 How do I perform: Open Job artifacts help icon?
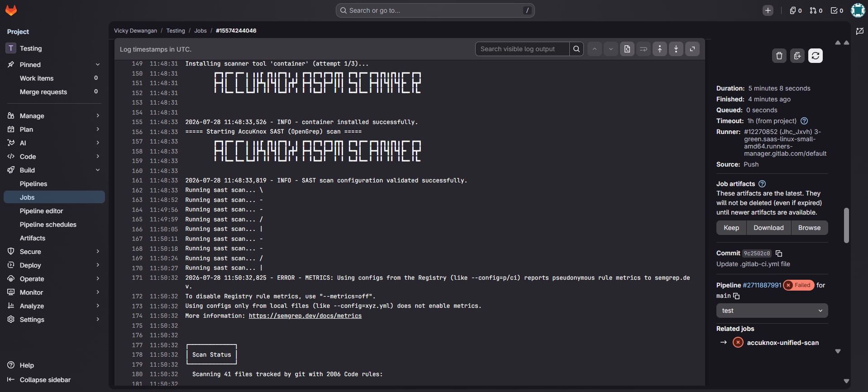(x=762, y=184)
